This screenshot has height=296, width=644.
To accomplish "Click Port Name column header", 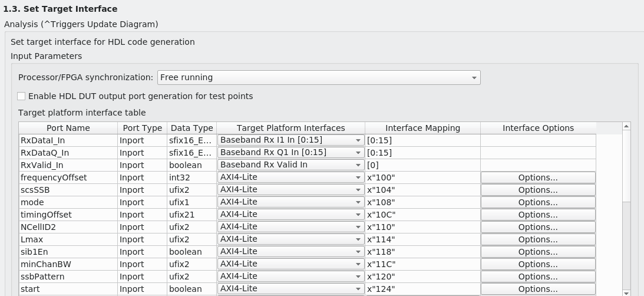I will (68, 128).
